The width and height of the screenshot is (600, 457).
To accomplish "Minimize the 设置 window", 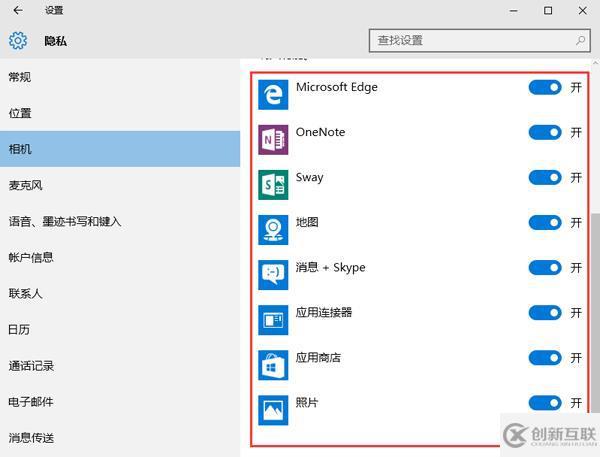I will click(513, 11).
